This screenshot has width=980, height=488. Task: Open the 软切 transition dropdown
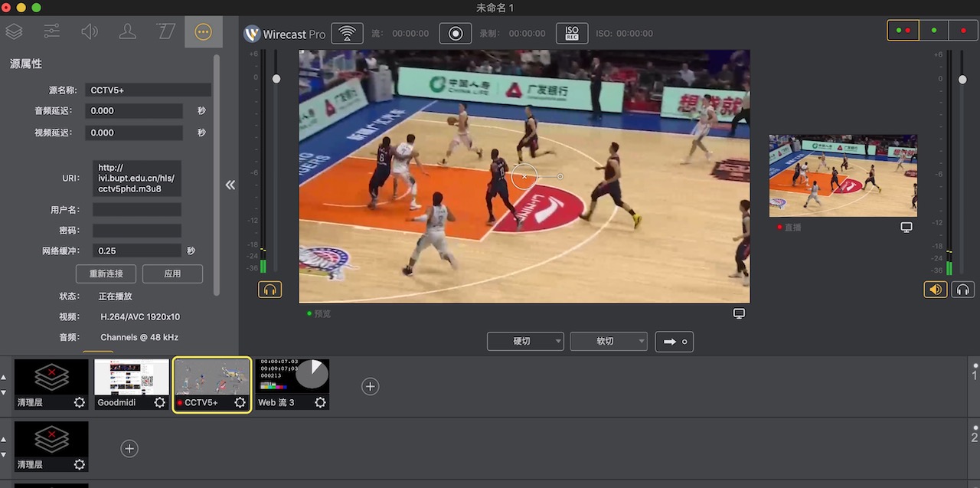pyautogui.click(x=609, y=341)
